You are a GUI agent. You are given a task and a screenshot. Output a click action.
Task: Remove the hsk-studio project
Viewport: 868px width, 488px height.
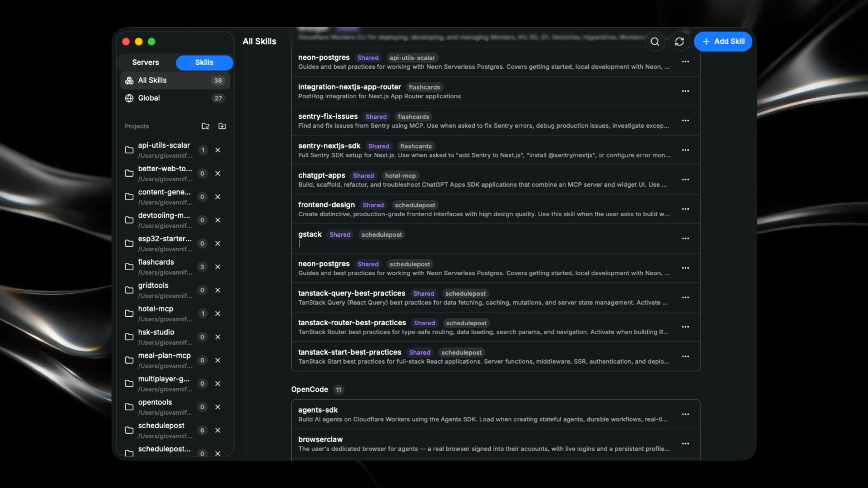click(218, 337)
